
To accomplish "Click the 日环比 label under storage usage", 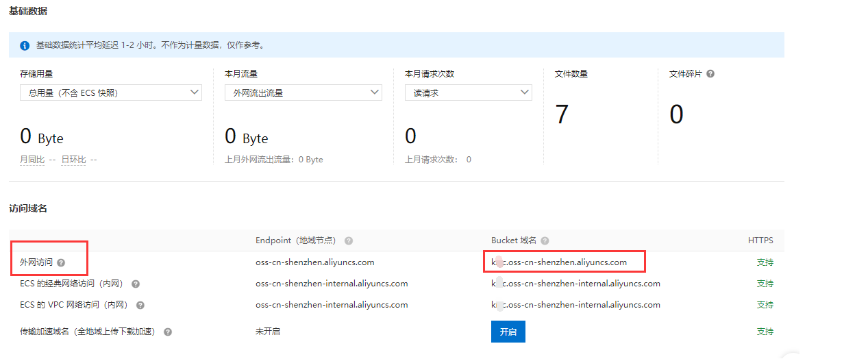I will click(x=73, y=160).
